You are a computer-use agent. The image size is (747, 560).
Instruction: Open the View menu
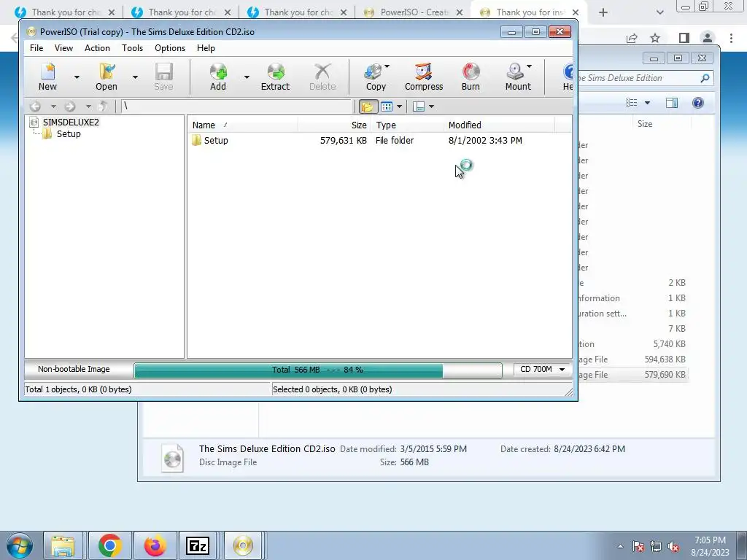(x=63, y=48)
